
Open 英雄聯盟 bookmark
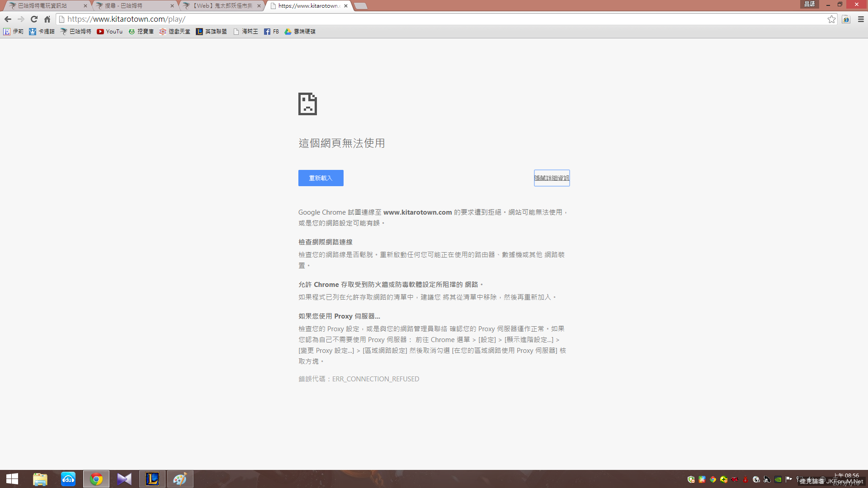[x=211, y=32]
